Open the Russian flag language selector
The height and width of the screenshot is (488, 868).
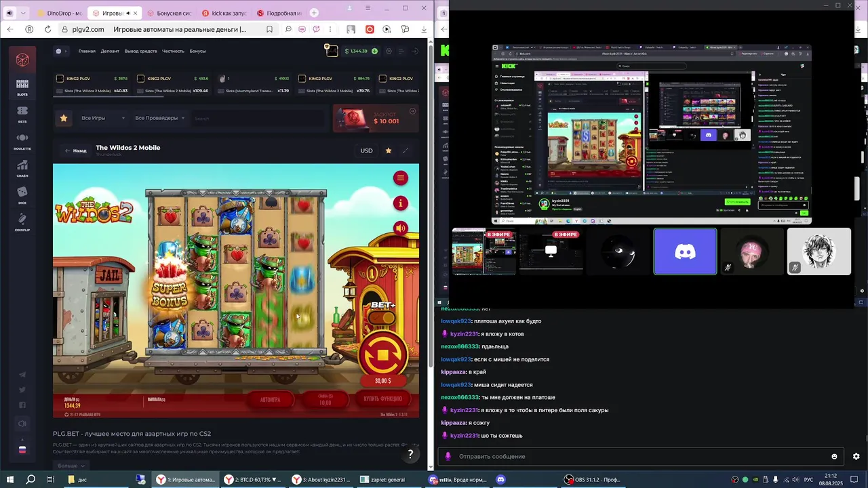coord(22,449)
